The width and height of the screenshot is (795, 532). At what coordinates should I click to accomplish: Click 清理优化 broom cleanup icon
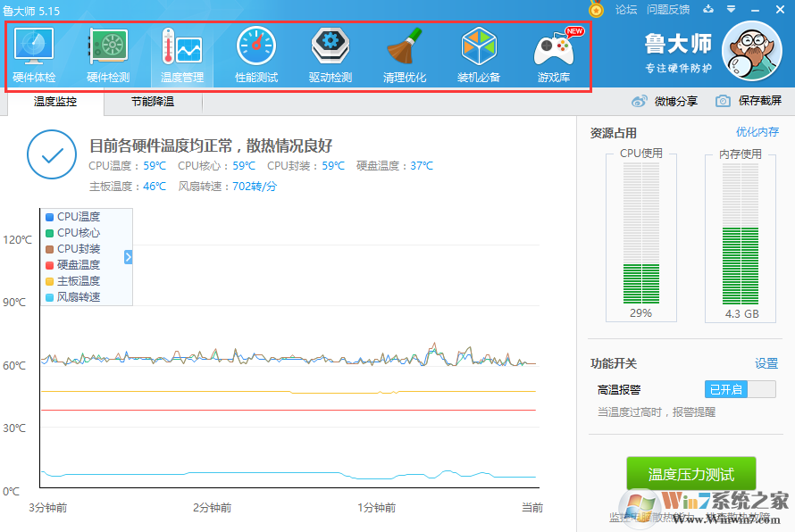point(405,54)
